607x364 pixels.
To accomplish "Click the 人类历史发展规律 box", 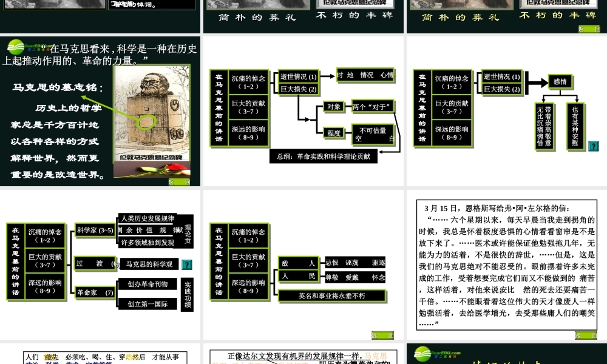I will click(148, 218).
